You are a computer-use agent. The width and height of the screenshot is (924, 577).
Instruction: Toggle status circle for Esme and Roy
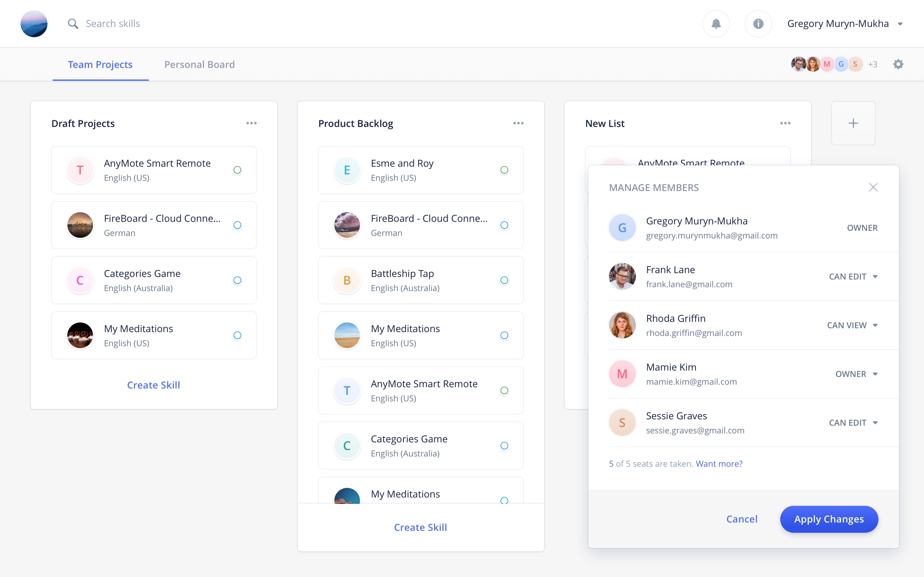coord(504,170)
